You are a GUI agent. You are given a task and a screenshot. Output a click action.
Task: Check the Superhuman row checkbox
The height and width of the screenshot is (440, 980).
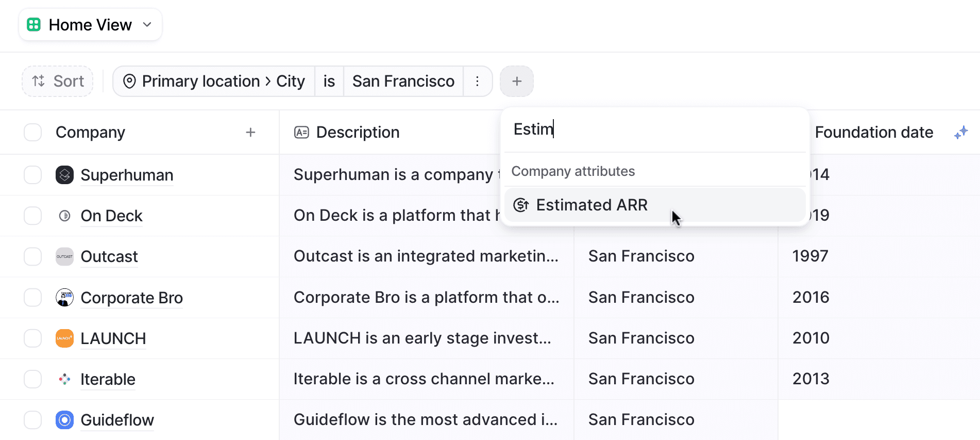tap(33, 175)
